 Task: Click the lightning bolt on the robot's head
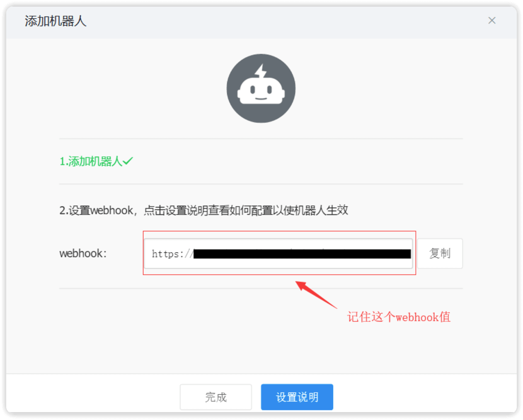point(261,71)
